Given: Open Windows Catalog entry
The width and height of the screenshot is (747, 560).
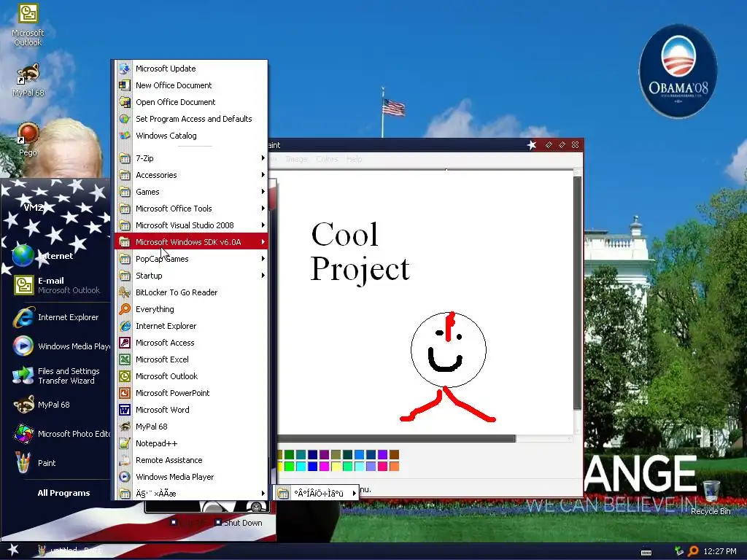Looking at the screenshot, I should click(190, 136).
